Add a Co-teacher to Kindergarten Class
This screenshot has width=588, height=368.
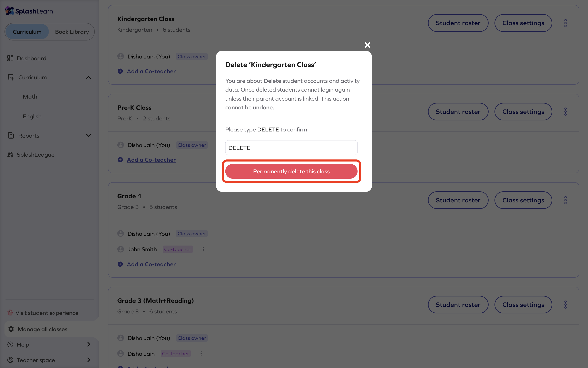(151, 71)
